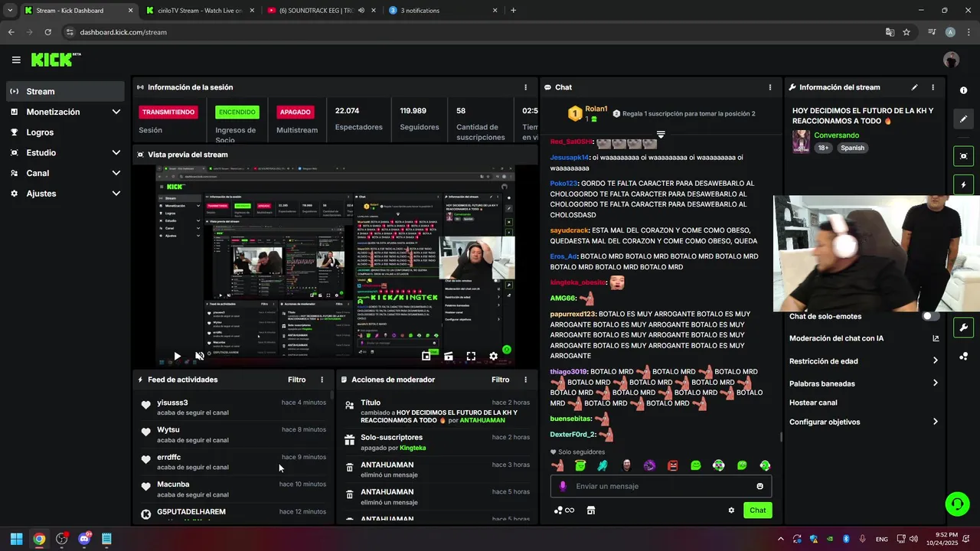Unmute the stream preview audio
The image size is (980, 551).
click(x=200, y=356)
